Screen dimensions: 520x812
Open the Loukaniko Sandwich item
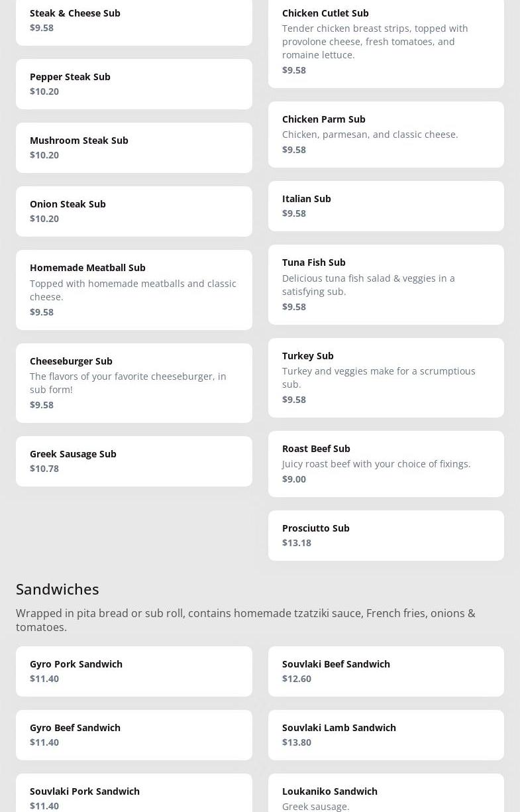(x=386, y=795)
